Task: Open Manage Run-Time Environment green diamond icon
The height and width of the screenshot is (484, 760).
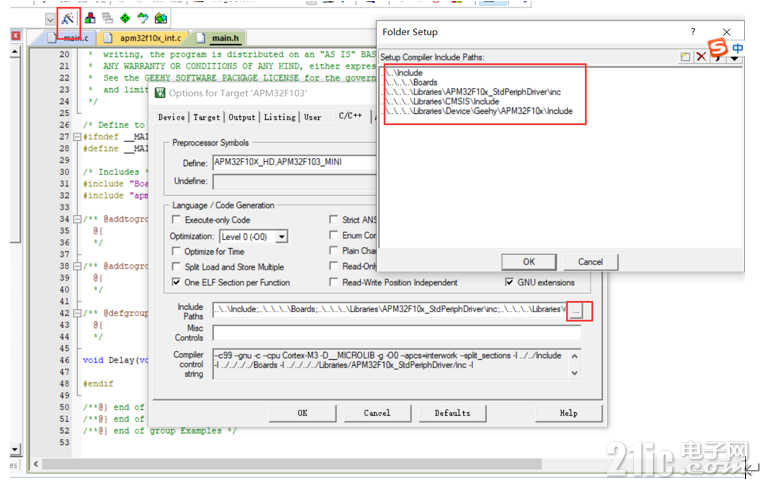Action: tap(125, 19)
